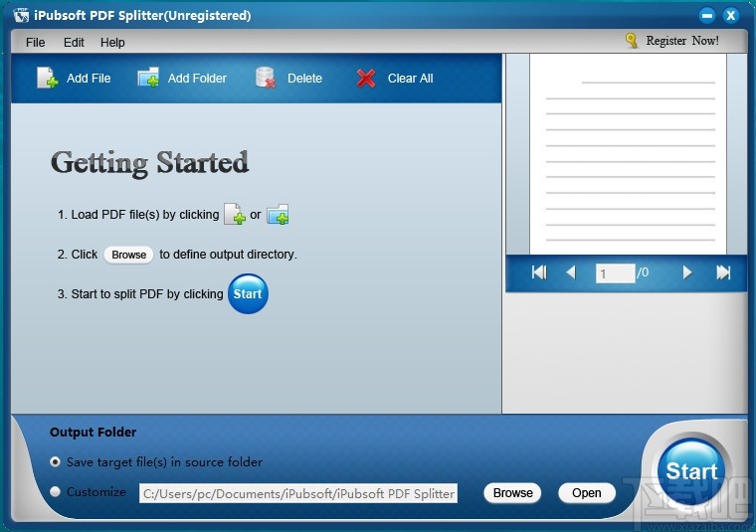
Task: Click the Add File toolbar icon
Action: pos(48,78)
